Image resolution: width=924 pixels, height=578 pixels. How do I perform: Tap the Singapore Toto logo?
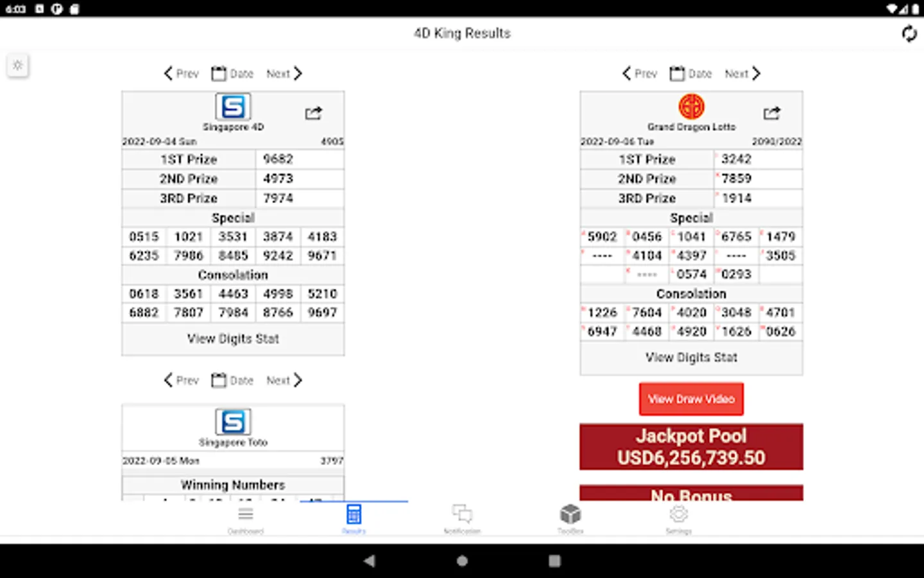coord(233,422)
